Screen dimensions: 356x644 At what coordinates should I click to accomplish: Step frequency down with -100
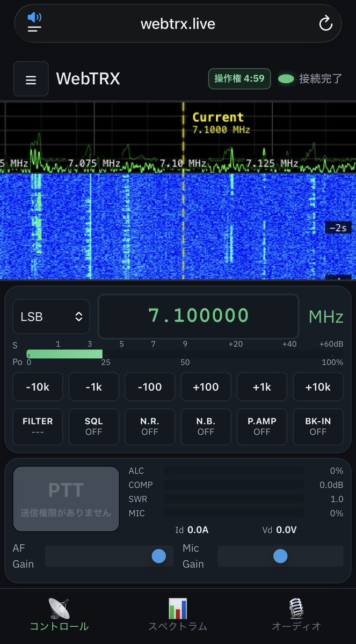point(150,387)
